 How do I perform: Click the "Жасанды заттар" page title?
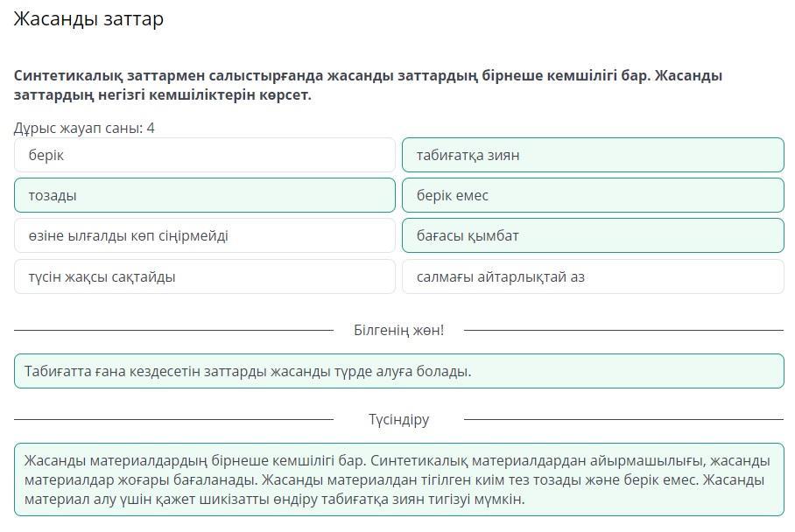pyautogui.click(x=88, y=19)
